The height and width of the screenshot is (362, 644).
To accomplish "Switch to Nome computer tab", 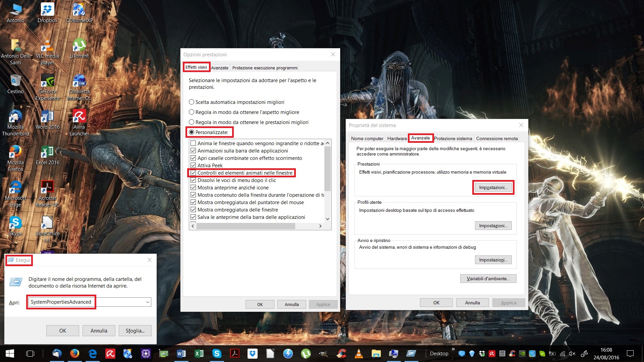I will pyautogui.click(x=367, y=138).
